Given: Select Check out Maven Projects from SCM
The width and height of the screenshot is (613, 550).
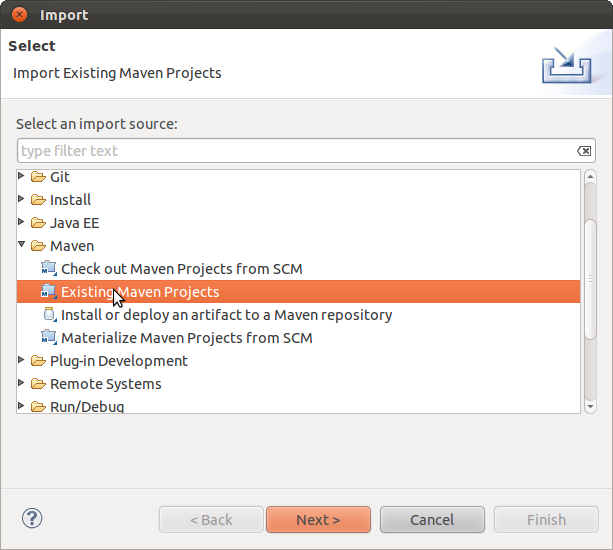Looking at the screenshot, I should pos(181,269).
